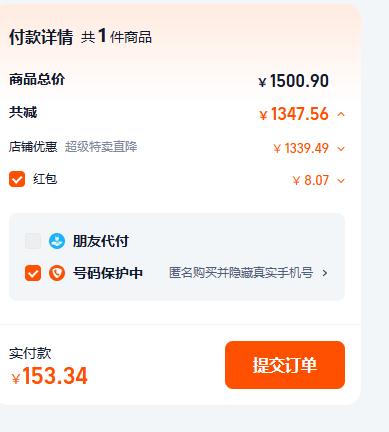
Task: Click the 实付款 ¥153.34 amount
Action: [49, 376]
